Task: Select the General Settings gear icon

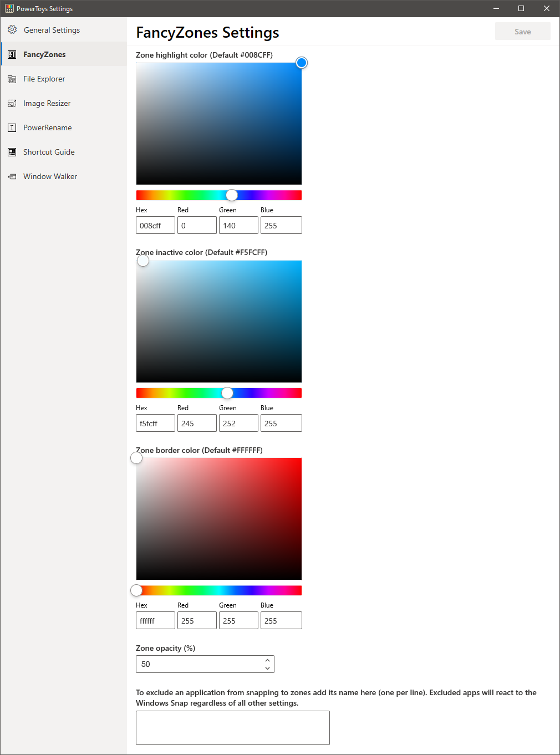Action: pyautogui.click(x=12, y=30)
